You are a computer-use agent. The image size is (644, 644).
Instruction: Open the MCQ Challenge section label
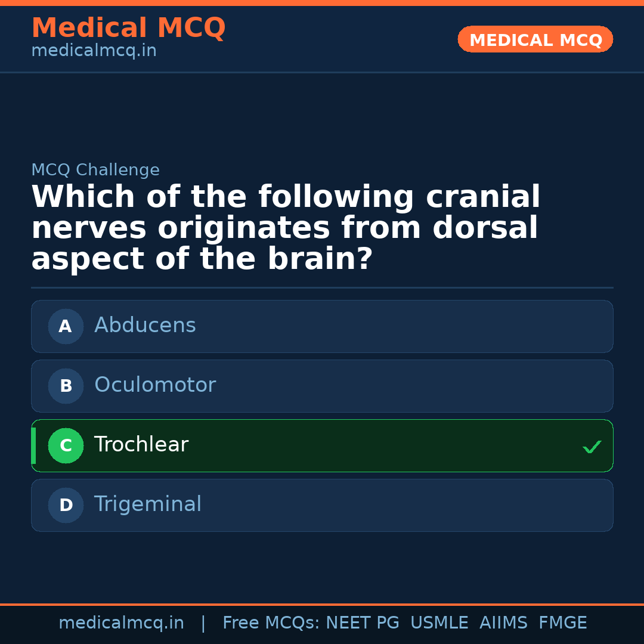(x=95, y=170)
